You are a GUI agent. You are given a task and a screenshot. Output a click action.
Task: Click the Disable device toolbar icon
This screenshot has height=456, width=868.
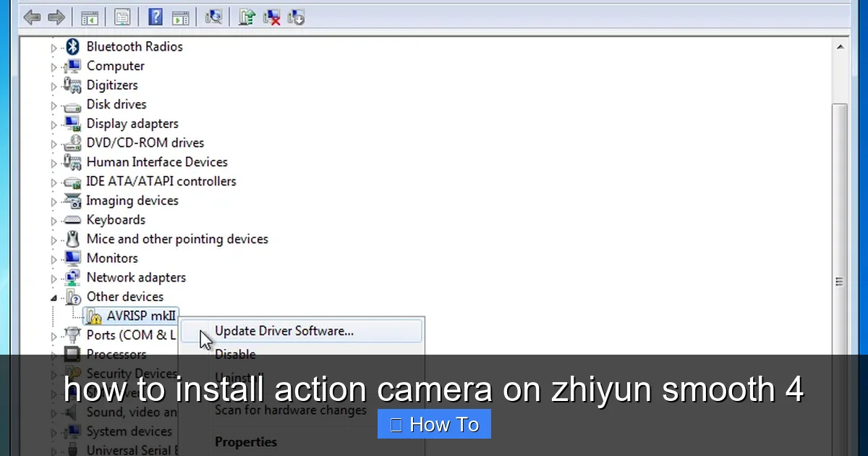point(296,17)
